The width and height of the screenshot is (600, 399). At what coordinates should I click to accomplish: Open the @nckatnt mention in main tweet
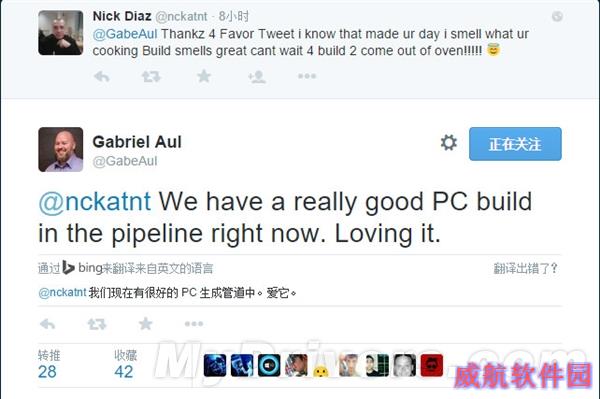(95, 202)
